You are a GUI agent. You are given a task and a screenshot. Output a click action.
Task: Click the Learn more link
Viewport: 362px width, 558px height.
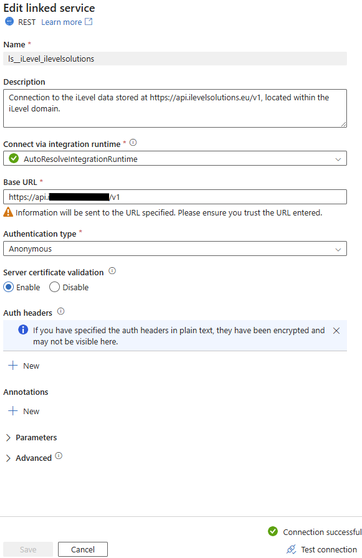pos(62,22)
